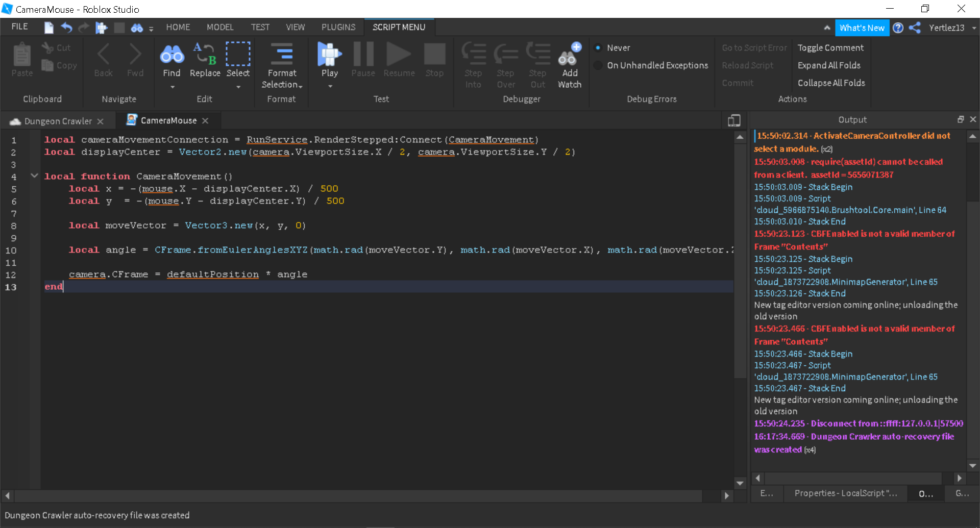Click Toggle Comment action

pos(830,47)
